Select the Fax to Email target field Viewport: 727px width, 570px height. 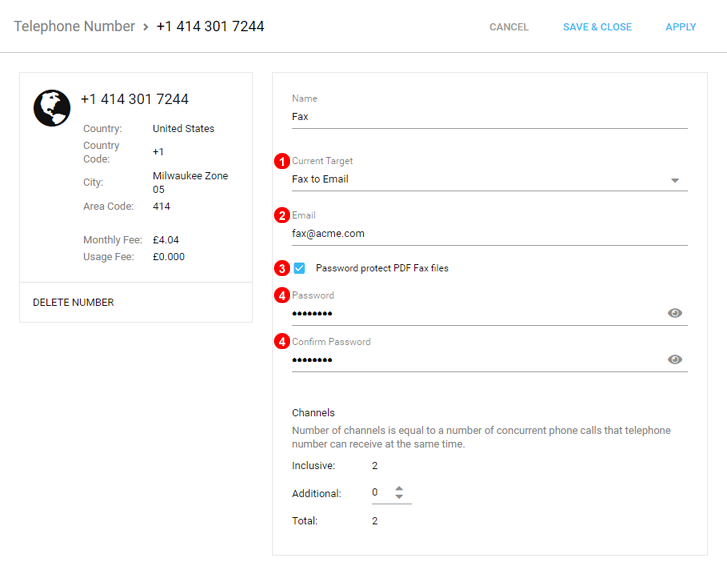tap(490, 179)
